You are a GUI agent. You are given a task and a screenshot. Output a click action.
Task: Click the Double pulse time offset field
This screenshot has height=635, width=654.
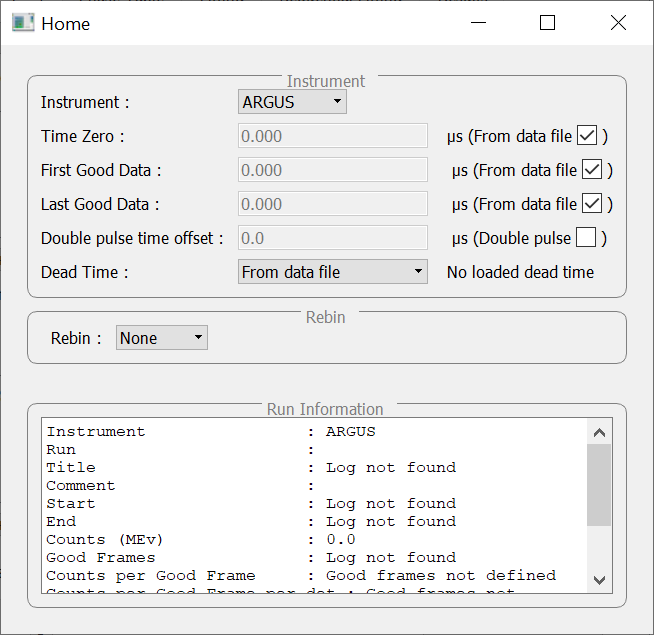coord(332,238)
